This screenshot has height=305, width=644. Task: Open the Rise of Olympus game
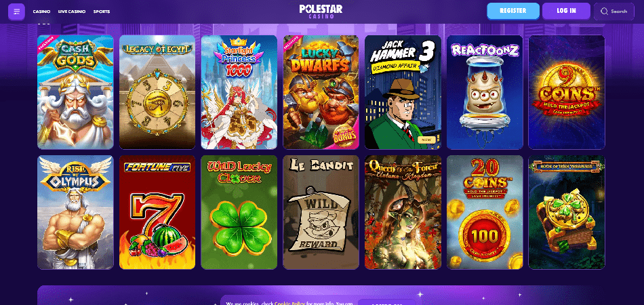[x=75, y=212]
